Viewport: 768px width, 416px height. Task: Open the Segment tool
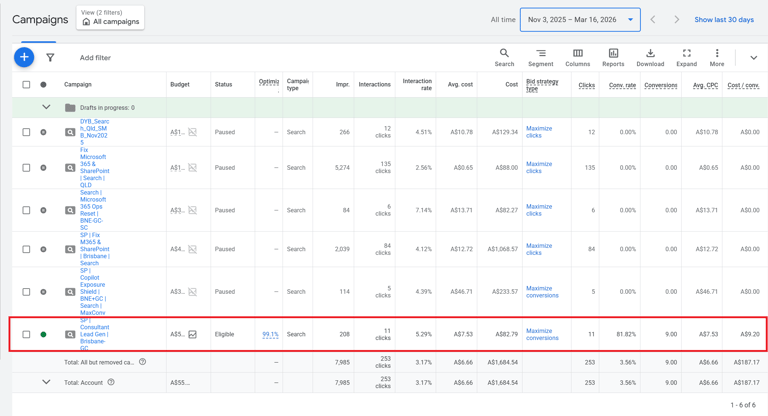click(x=540, y=58)
